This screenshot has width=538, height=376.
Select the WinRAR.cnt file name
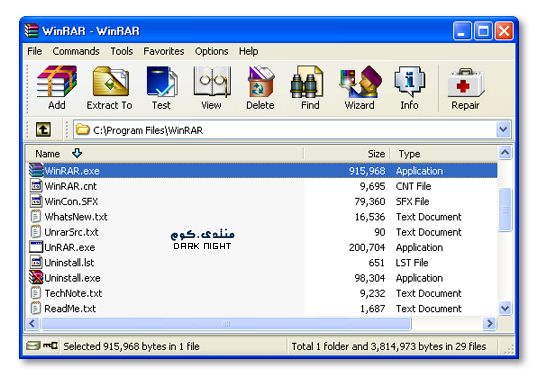[x=71, y=186]
